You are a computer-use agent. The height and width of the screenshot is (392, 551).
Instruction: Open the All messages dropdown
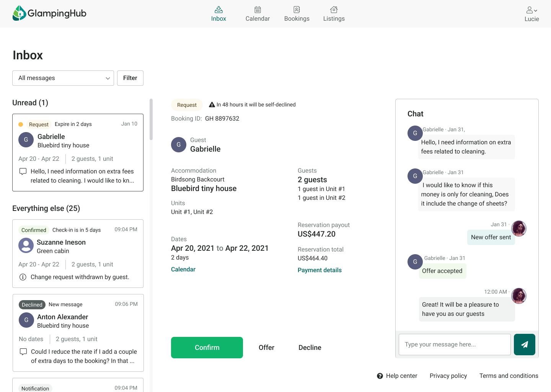coord(63,78)
